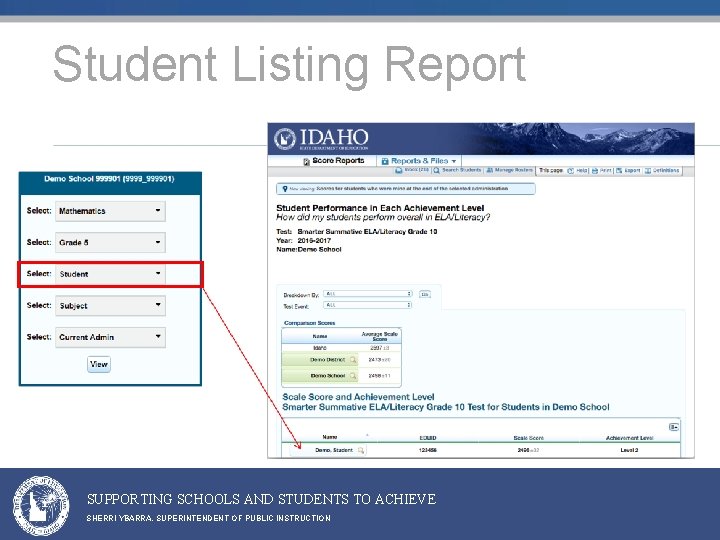
Task: Click the Score Reports document icon
Action: pos(306,162)
